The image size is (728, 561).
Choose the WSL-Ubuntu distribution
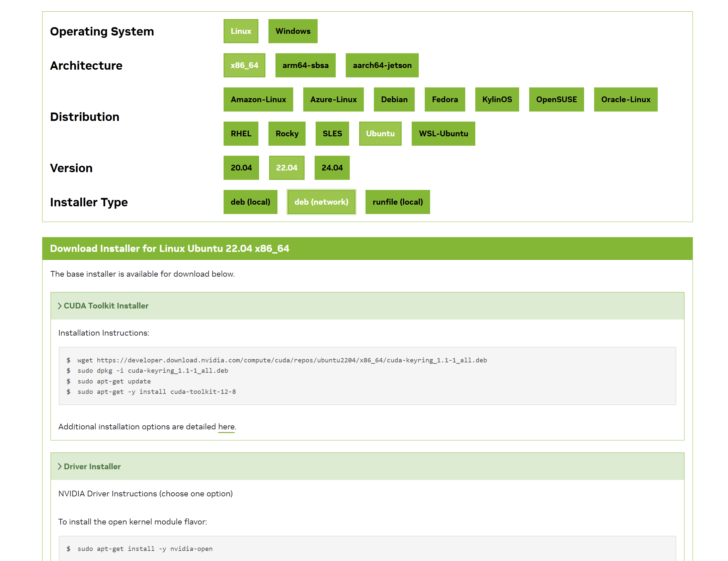pyautogui.click(x=443, y=134)
